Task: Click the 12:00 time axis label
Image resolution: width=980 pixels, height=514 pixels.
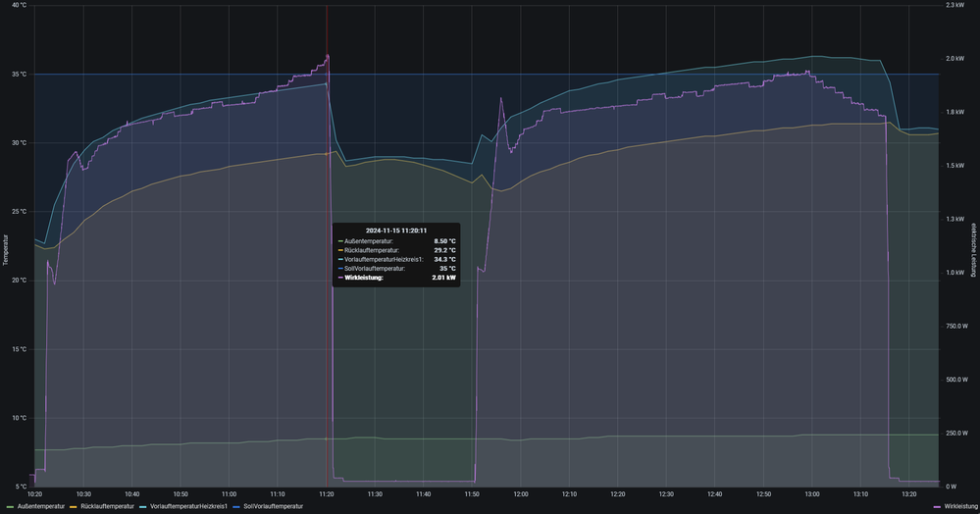Action: [x=521, y=494]
